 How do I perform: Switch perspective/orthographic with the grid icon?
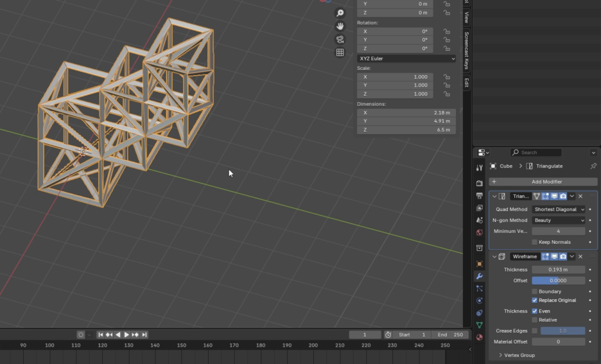pyautogui.click(x=340, y=53)
